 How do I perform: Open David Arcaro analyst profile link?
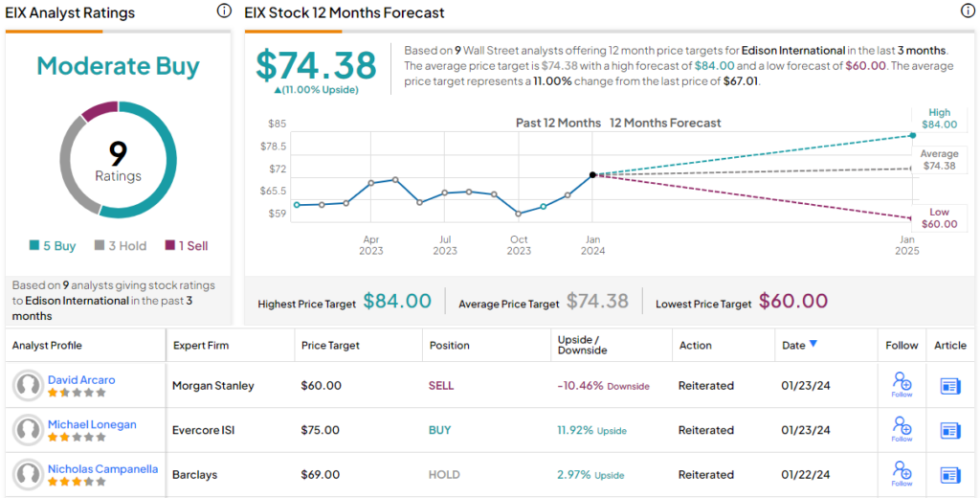point(81,380)
